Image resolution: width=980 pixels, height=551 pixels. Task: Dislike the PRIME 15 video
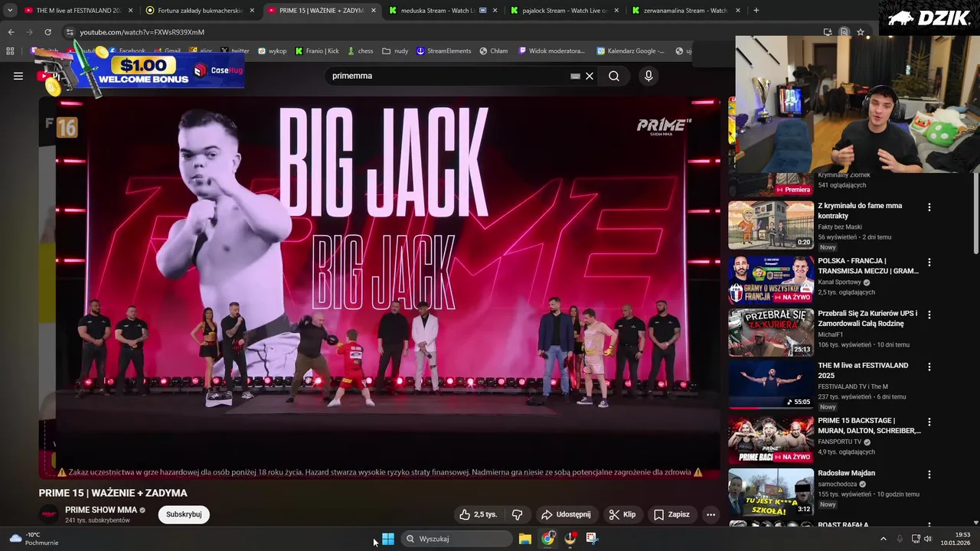click(517, 514)
